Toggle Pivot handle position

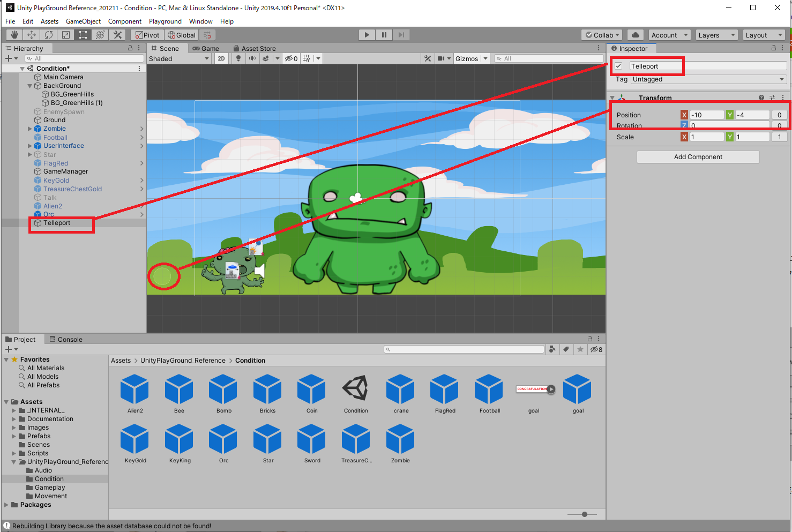147,35
